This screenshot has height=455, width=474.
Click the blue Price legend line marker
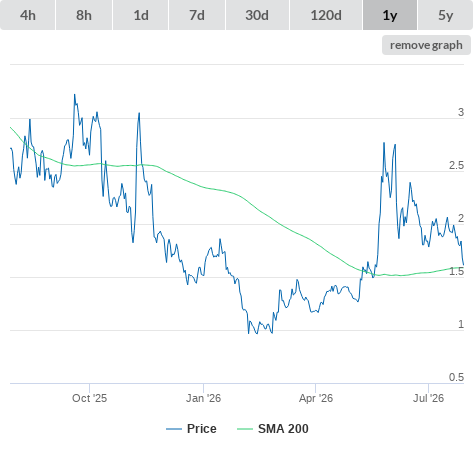(174, 429)
